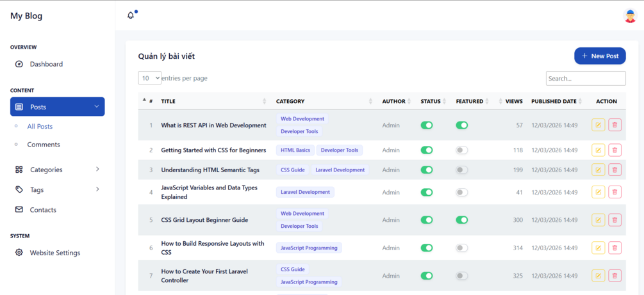Edit the REST API post

coord(598,125)
